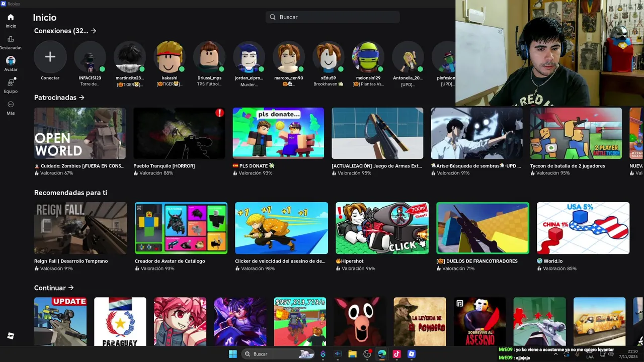This screenshot has height=362, width=644.
Task: Open the Más menu in sidebar
Action: pos(11,108)
